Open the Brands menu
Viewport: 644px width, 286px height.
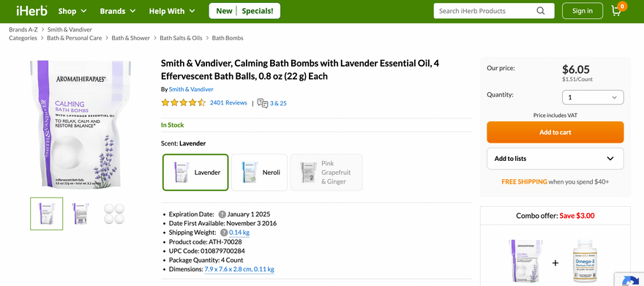[x=118, y=11]
